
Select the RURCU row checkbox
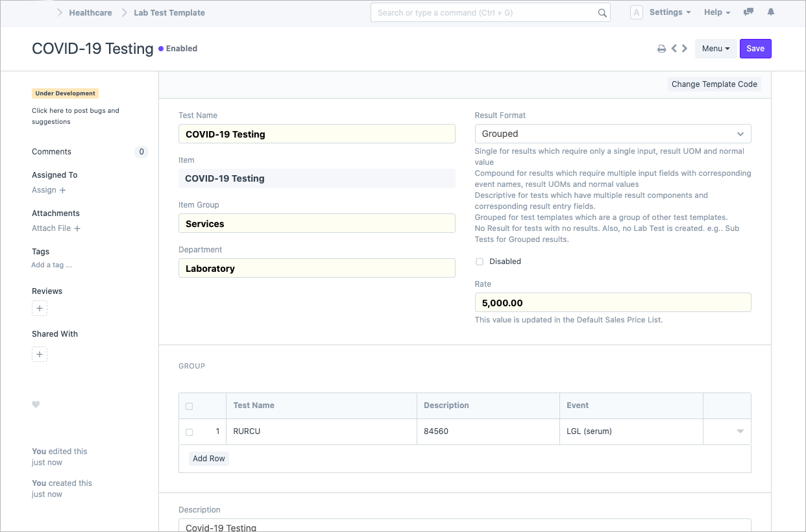pyautogui.click(x=189, y=432)
